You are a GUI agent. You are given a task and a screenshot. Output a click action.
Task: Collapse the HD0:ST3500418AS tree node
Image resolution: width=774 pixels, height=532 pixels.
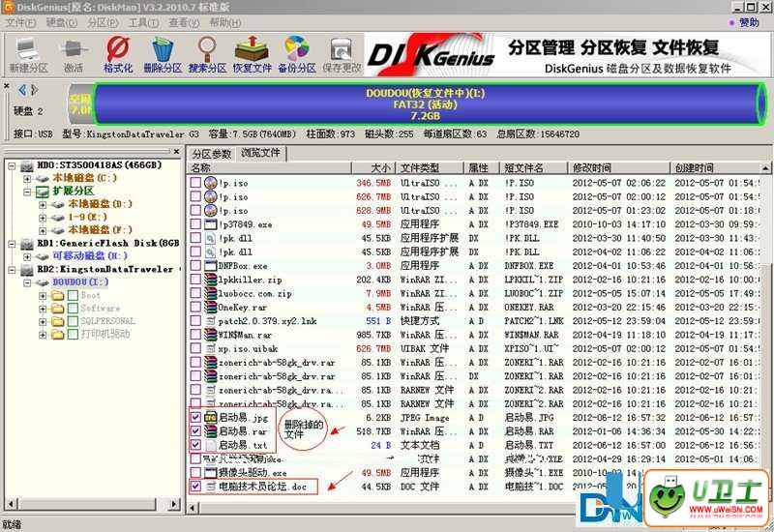point(12,165)
